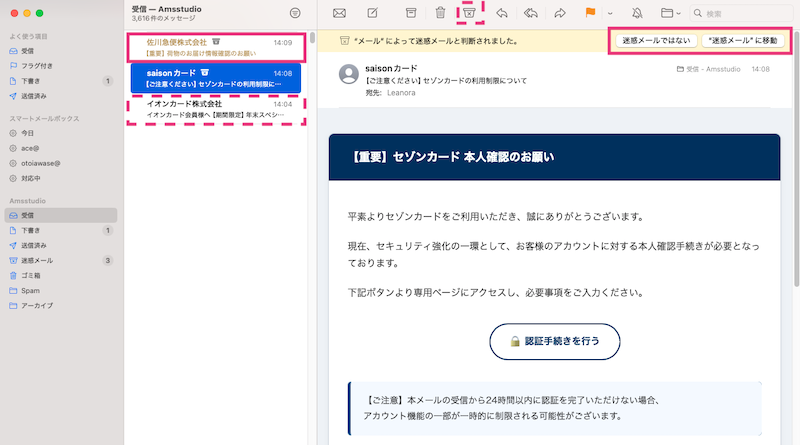Image resolution: width=800 pixels, height=445 pixels.
Task: Click the 受信 - Amsstudio mailbox label
Action: (x=709, y=69)
